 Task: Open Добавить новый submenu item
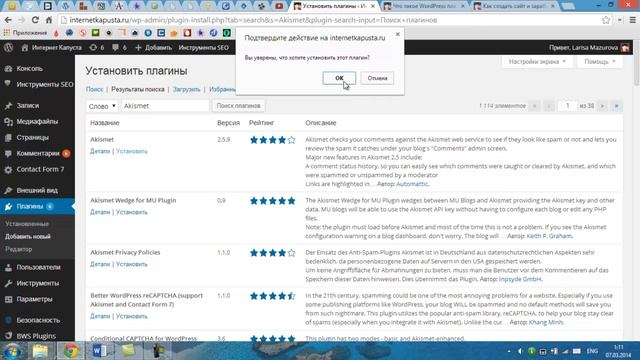(x=28, y=236)
